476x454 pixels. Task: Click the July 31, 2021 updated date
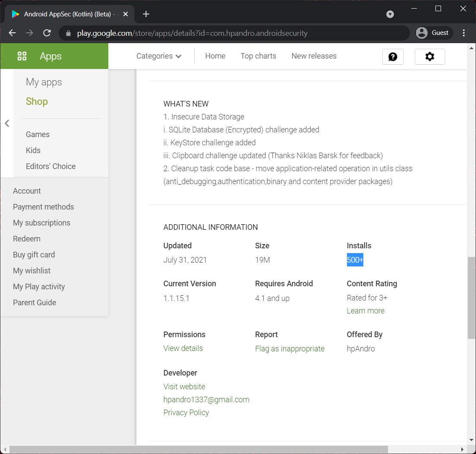click(x=185, y=260)
